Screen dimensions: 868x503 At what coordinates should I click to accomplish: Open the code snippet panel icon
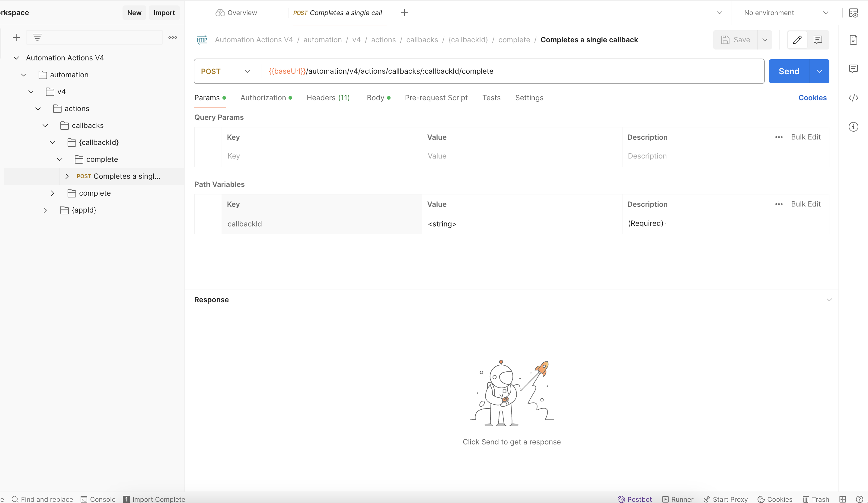[853, 98]
